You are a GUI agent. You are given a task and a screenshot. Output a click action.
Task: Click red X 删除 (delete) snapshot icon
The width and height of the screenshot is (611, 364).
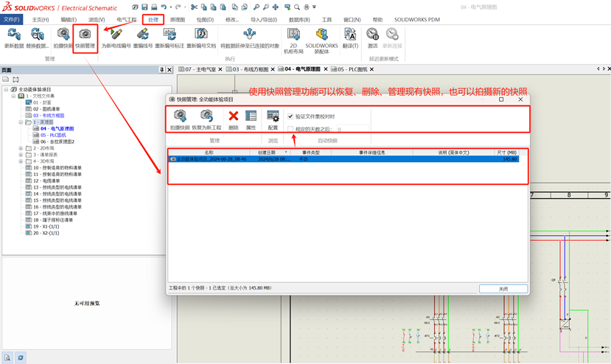pyautogui.click(x=234, y=119)
